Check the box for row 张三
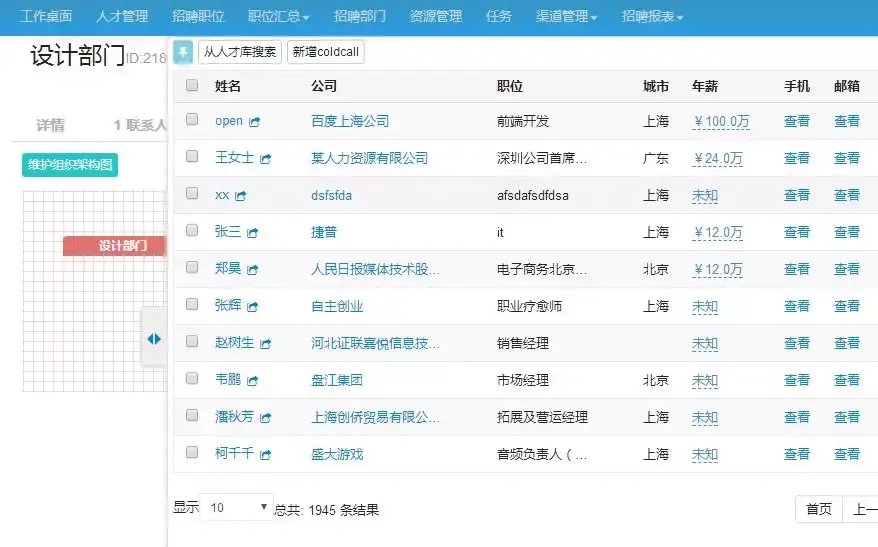Screen dimensions: 878x547 point(192,230)
